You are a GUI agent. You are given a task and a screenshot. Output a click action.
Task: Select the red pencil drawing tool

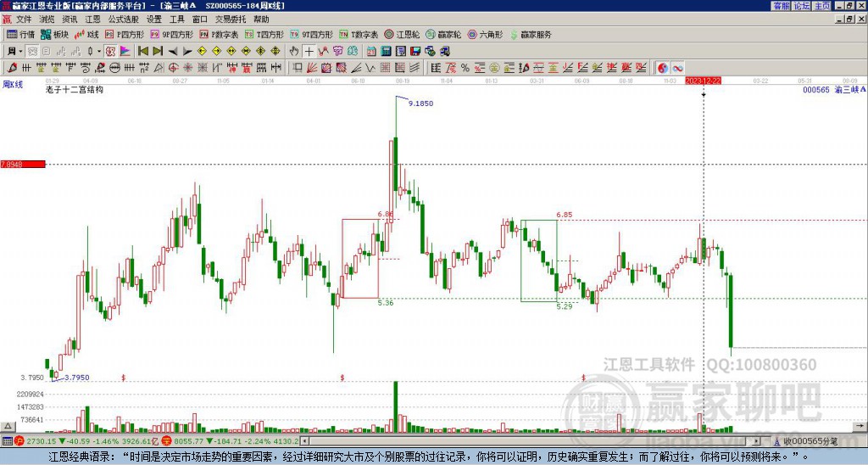click(12, 68)
